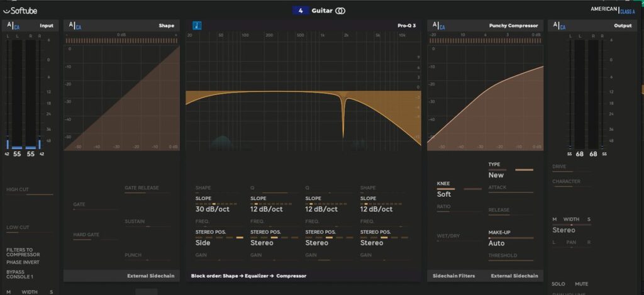Click the compressor Make-Up Auto setting
The height and width of the screenshot is (295, 644).
point(496,243)
